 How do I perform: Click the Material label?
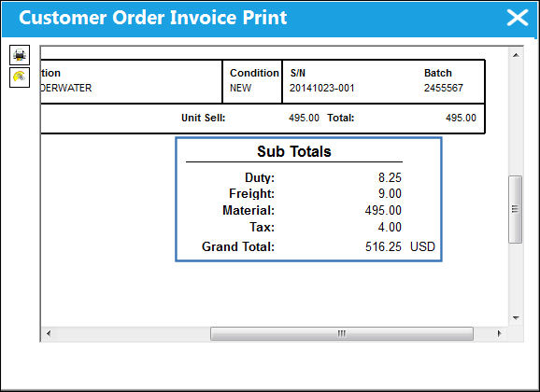pyautogui.click(x=249, y=211)
